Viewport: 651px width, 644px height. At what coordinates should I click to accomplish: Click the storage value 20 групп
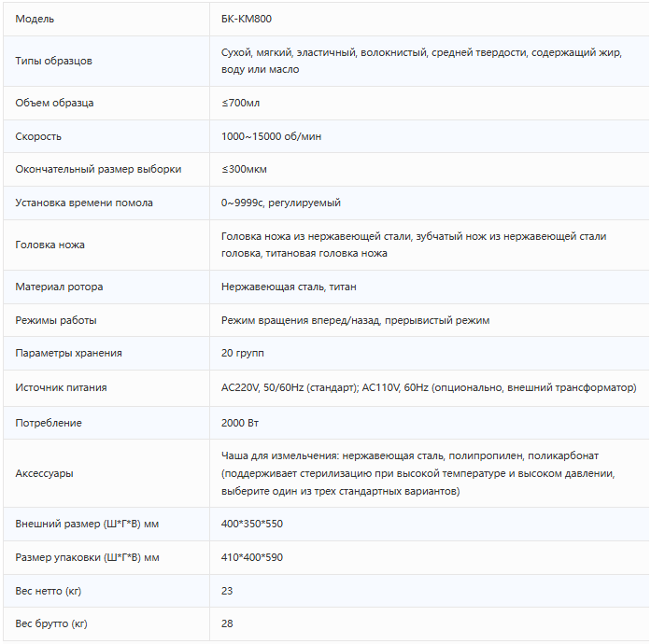(x=243, y=353)
